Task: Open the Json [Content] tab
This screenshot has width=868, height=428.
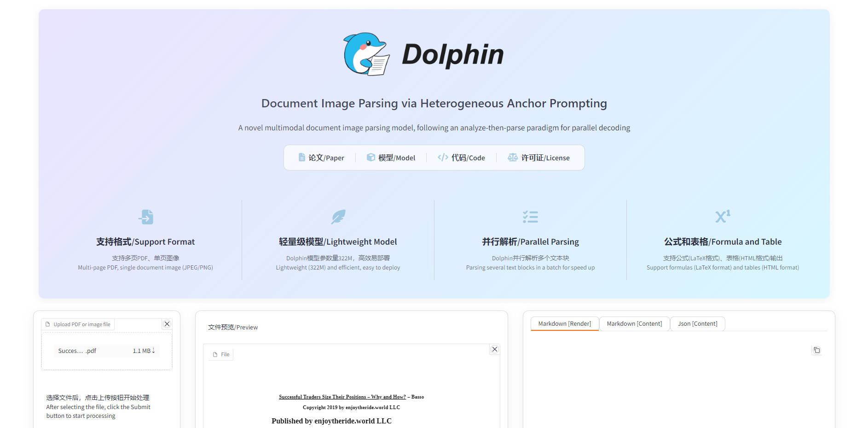Action: click(697, 323)
